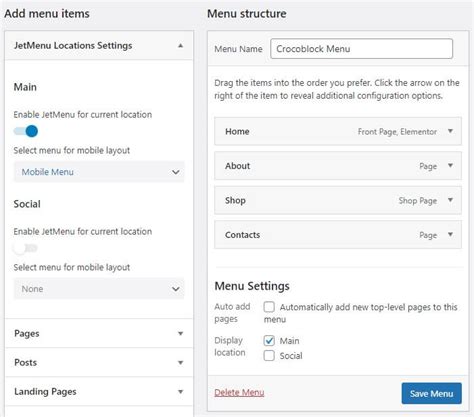Expand the Home menu item arrow
The image size is (474, 417).
(450, 131)
